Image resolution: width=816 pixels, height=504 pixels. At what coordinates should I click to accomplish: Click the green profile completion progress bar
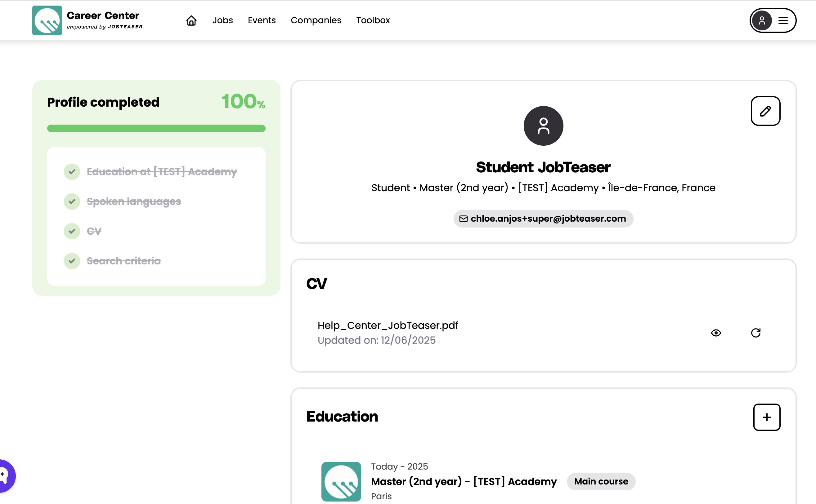156,128
